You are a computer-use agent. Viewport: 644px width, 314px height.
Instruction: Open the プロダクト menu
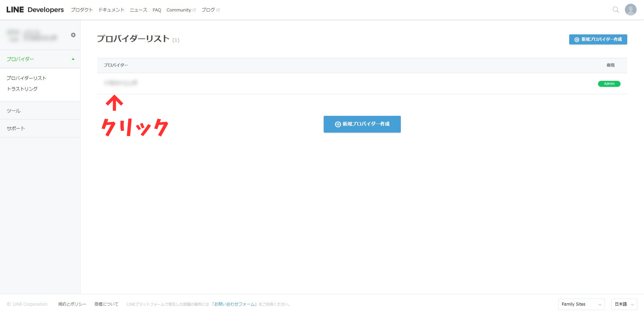[82, 10]
